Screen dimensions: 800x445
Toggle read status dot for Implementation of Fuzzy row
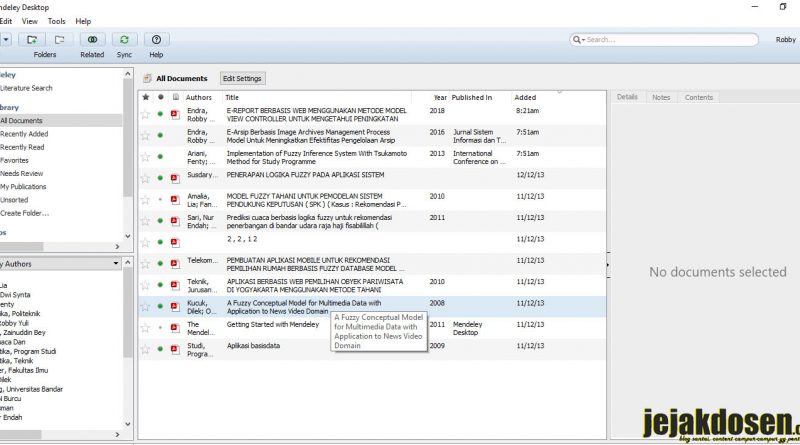click(x=160, y=157)
